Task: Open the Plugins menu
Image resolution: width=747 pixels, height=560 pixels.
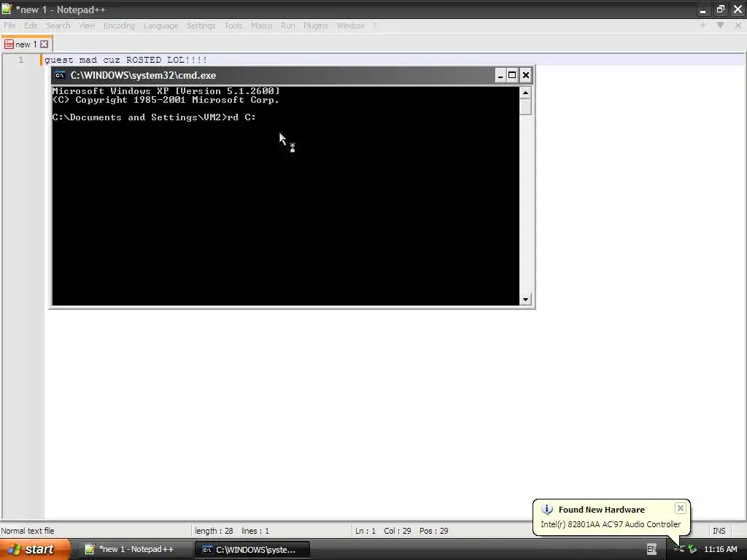Action: [316, 26]
